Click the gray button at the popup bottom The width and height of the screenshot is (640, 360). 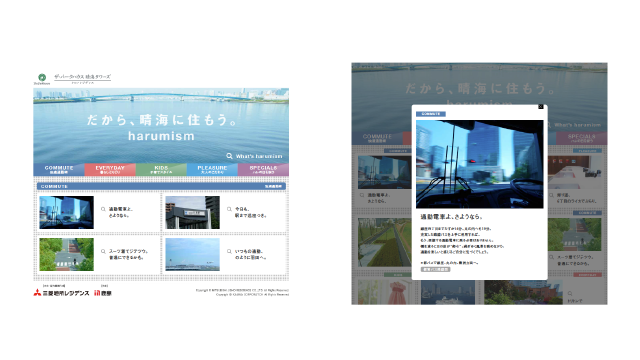[x=436, y=269]
